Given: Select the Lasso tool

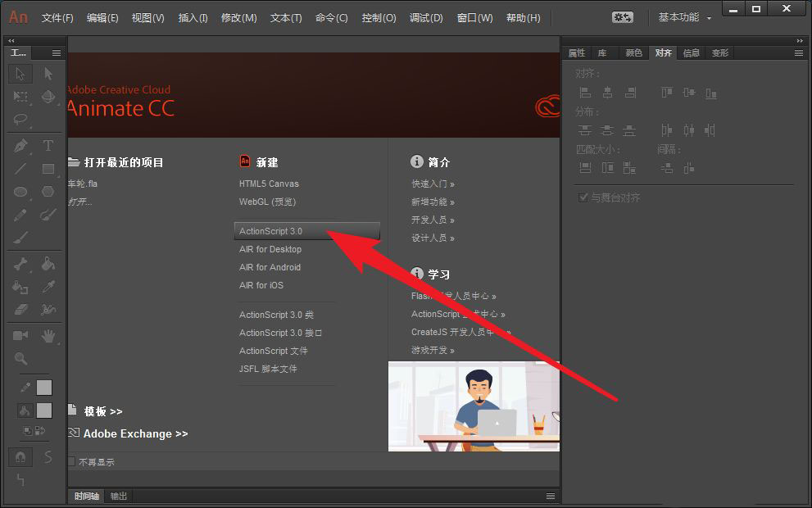Looking at the screenshot, I should point(20,120).
